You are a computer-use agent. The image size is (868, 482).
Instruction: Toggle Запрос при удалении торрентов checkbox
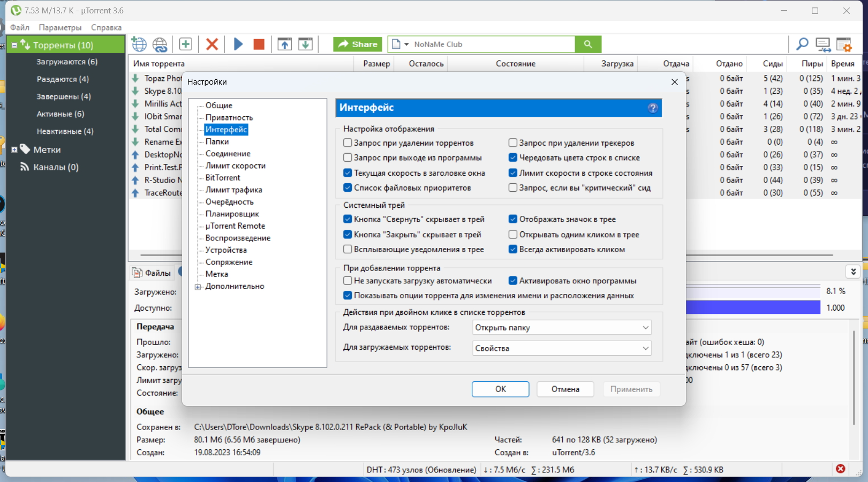pyautogui.click(x=348, y=143)
